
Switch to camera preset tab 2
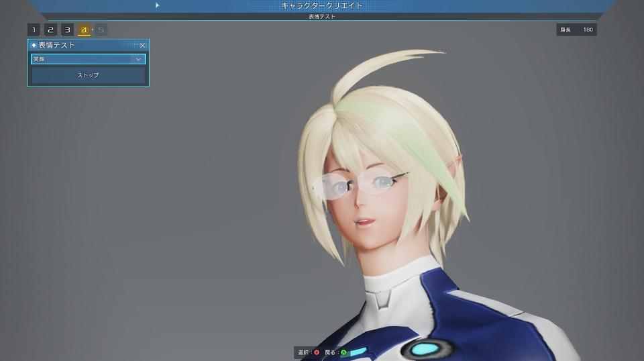[x=50, y=30]
